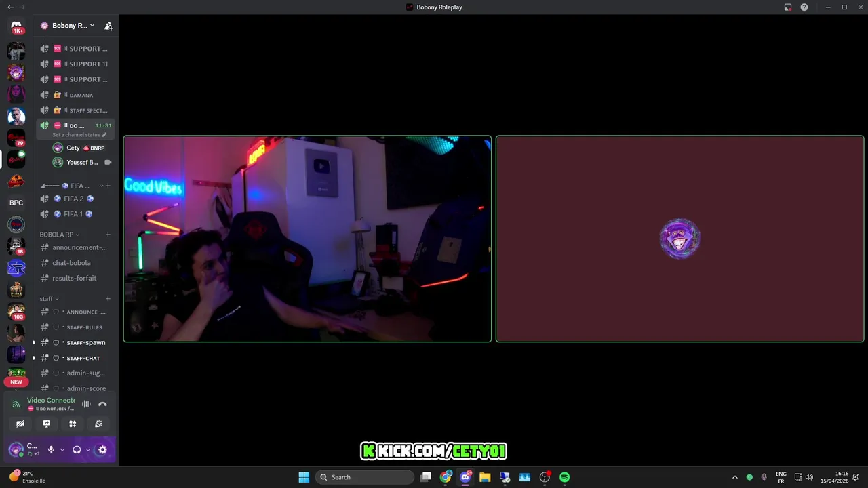868x488 pixels.
Task: Open File Explorer from the taskbar
Action: (x=485, y=477)
